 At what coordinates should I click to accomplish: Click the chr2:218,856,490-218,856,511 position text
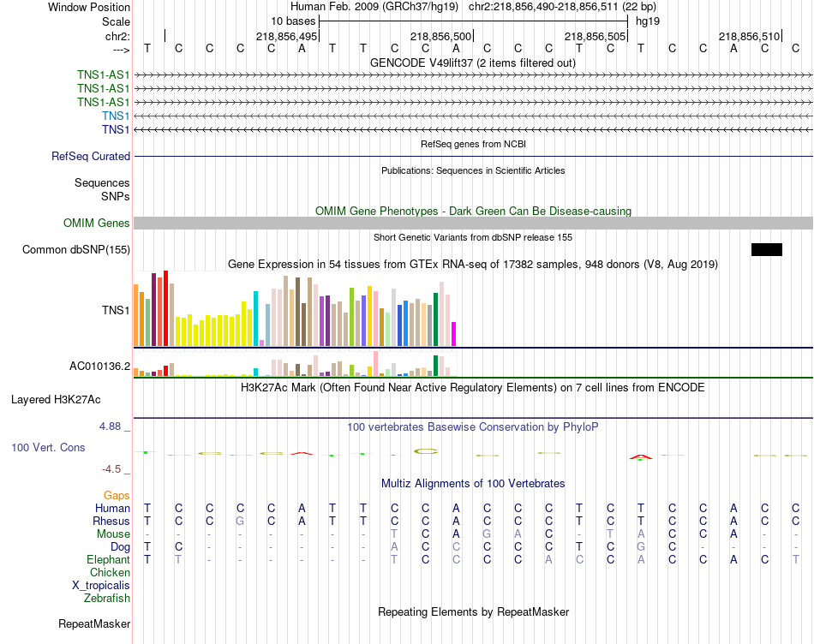click(x=562, y=7)
